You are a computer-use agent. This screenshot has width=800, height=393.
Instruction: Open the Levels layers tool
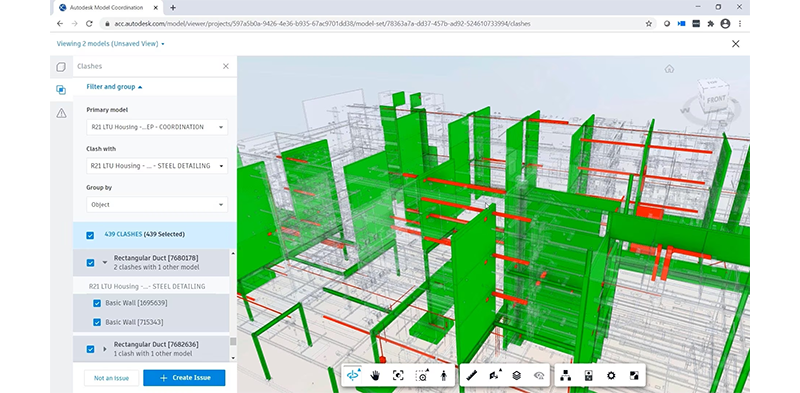click(x=516, y=376)
